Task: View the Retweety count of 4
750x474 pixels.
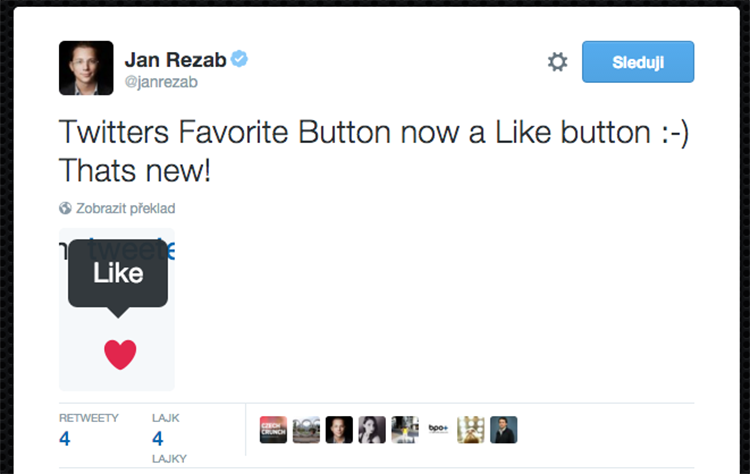Action: tap(65, 438)
